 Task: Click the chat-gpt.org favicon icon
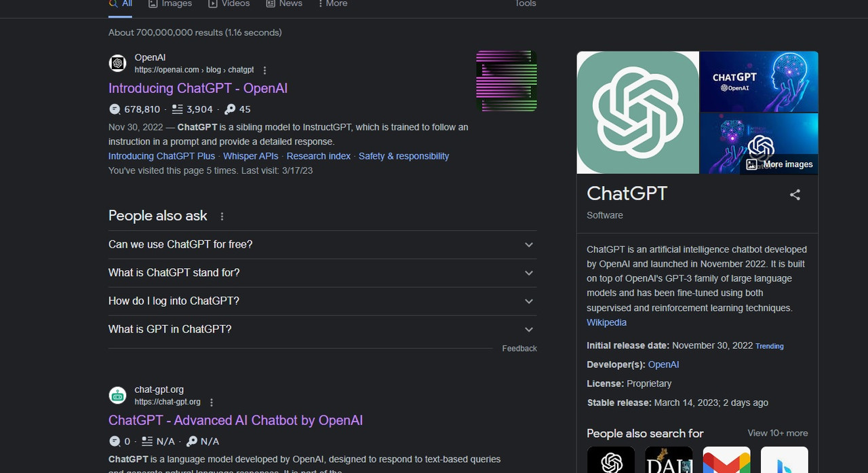tap(118, 395)
